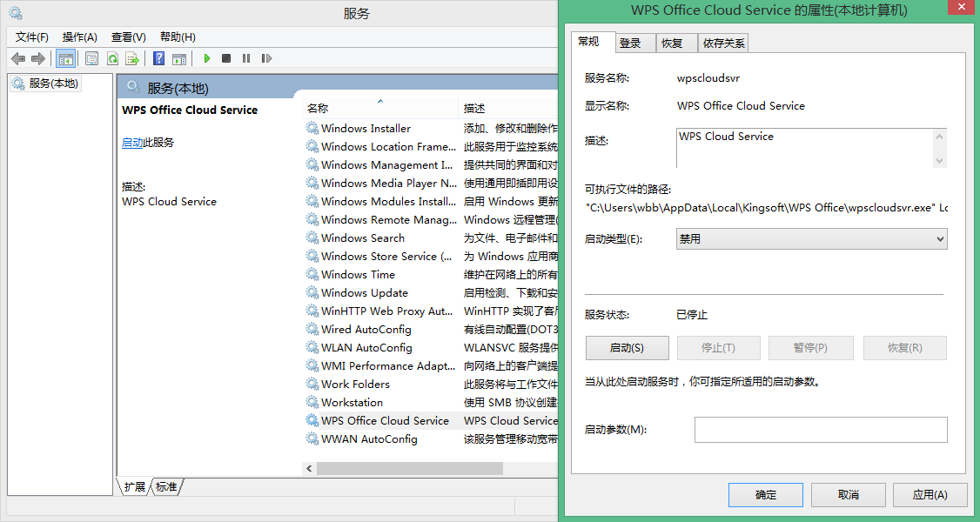Click gear icon beside Workstation
The image size is (980, 522).
pos(312,402)
